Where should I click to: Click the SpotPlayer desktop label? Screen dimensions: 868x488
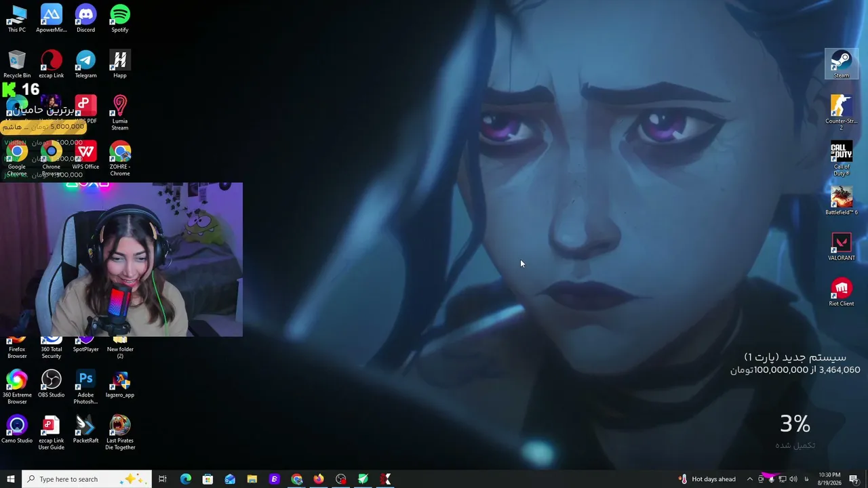pos(85,349)
